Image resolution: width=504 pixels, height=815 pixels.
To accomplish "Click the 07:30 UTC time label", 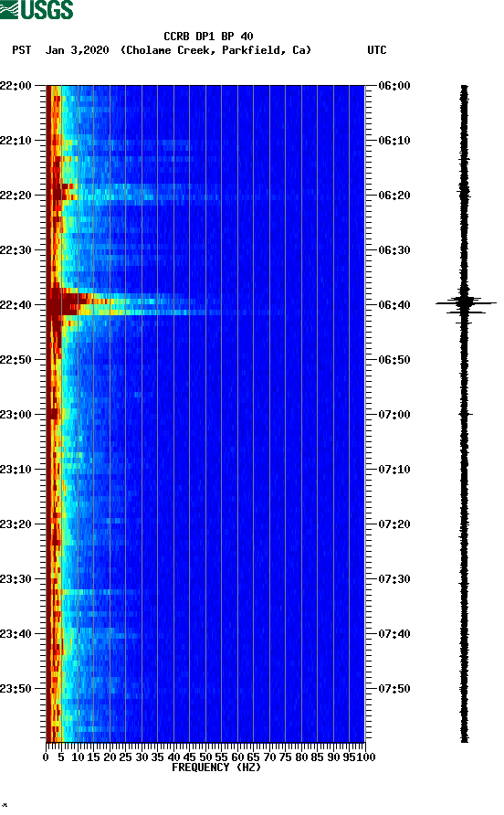I will point(394,579).
